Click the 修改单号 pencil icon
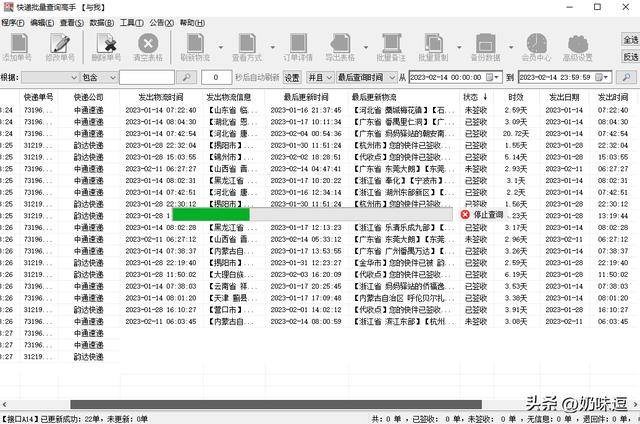640x424 pixels. pos(60,43)
